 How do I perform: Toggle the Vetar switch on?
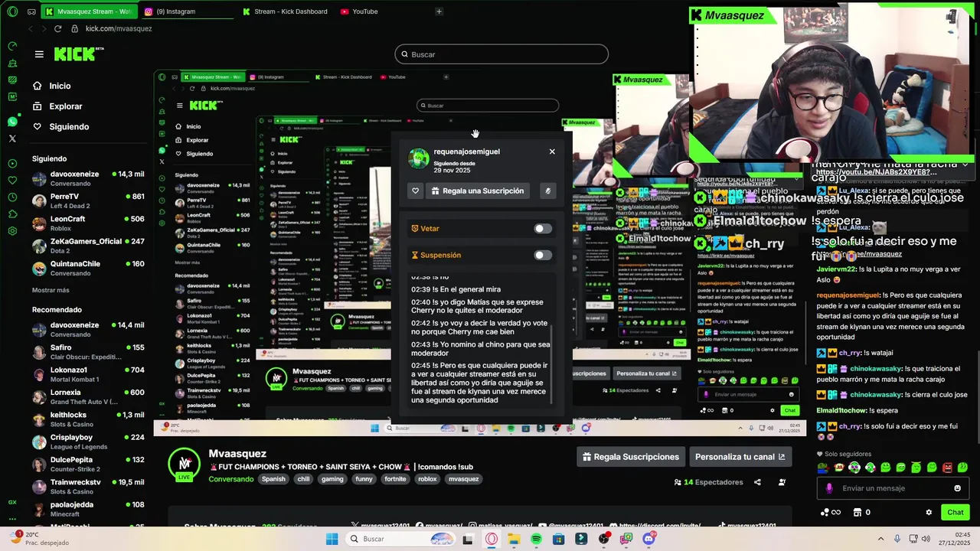click(x=543, y=229)
